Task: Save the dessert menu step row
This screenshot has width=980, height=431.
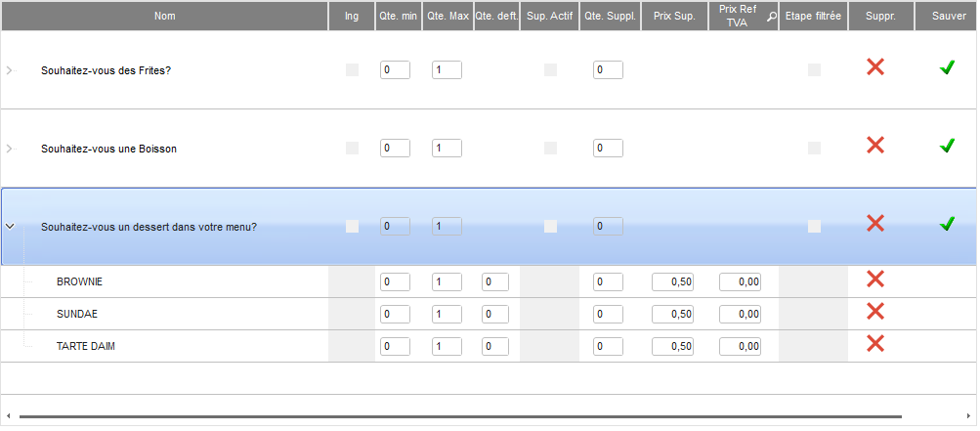Action: 946,224
